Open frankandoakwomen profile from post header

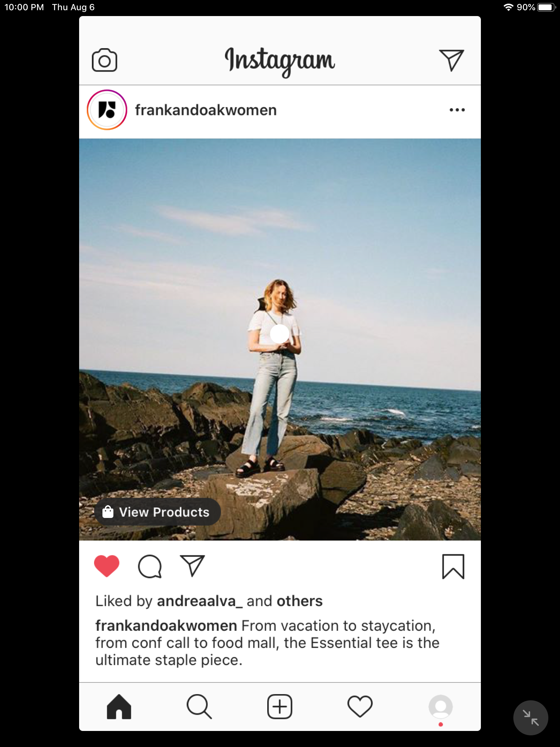coord(206,110)
